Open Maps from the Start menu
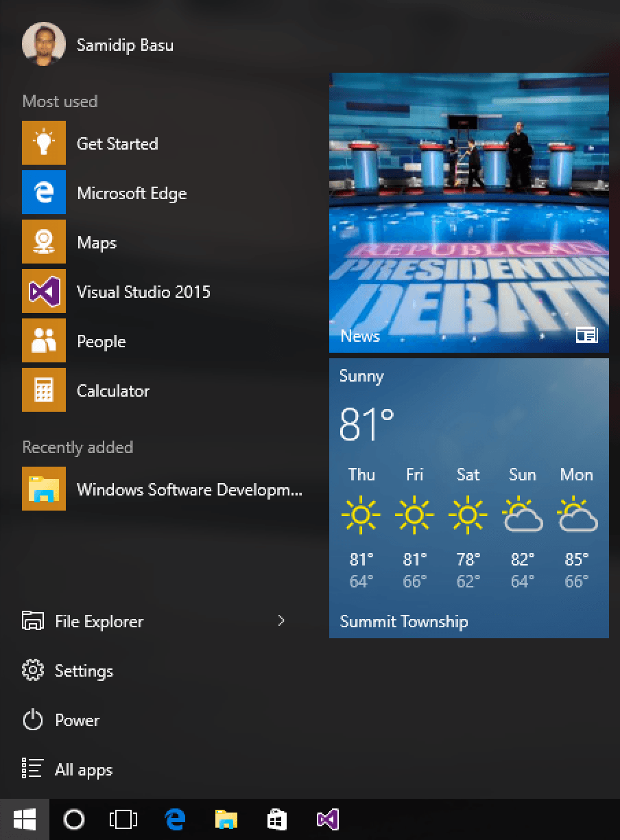The image size is (620, 840). click(96, 242)
